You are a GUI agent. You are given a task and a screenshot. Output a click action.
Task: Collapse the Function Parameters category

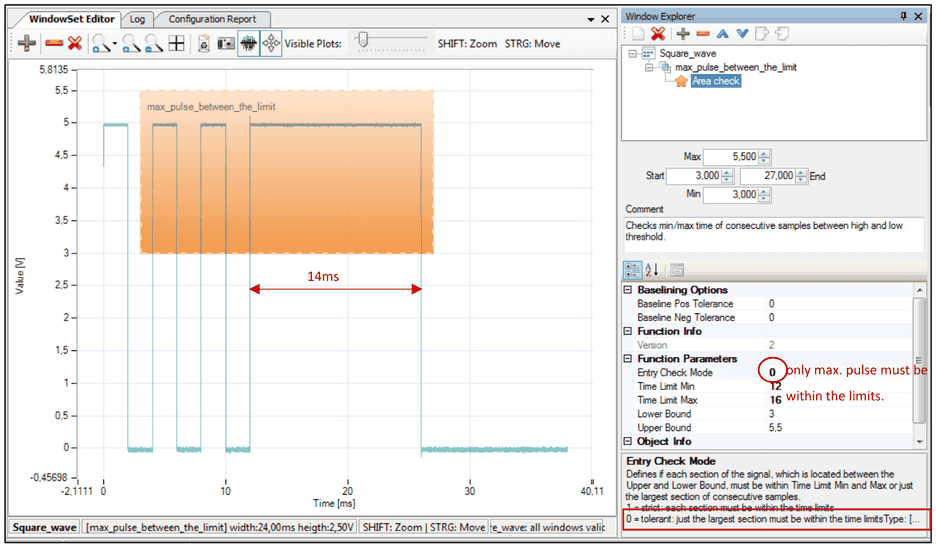(x=627, y=359)
